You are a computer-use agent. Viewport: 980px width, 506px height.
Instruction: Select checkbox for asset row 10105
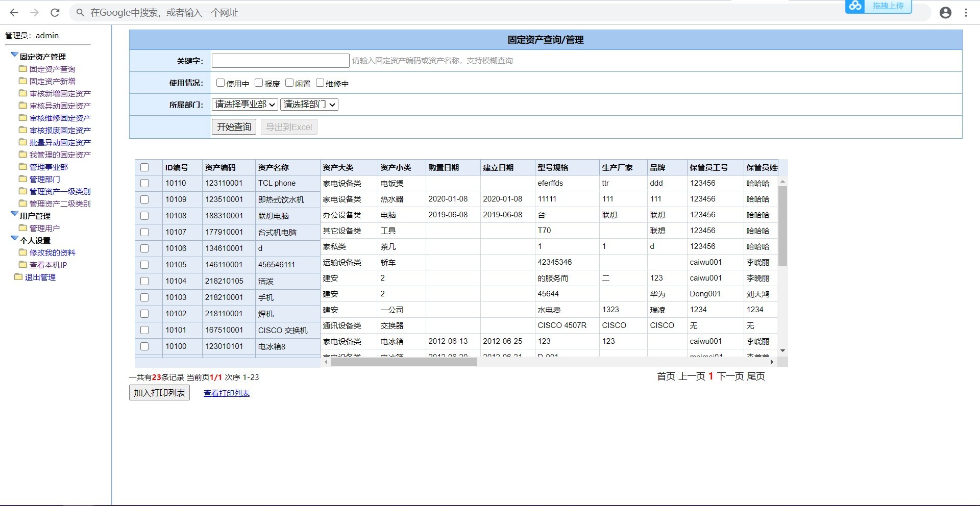[x=144, y=265]
